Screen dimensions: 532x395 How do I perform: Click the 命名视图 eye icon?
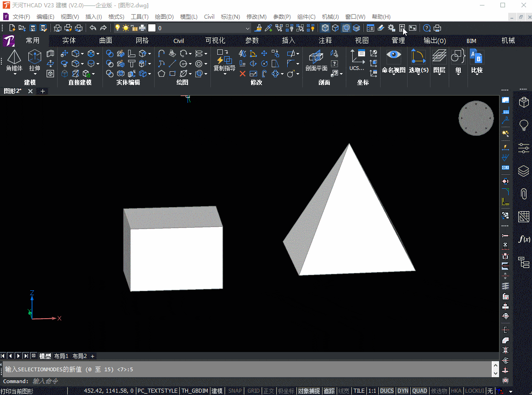point(393,56)
